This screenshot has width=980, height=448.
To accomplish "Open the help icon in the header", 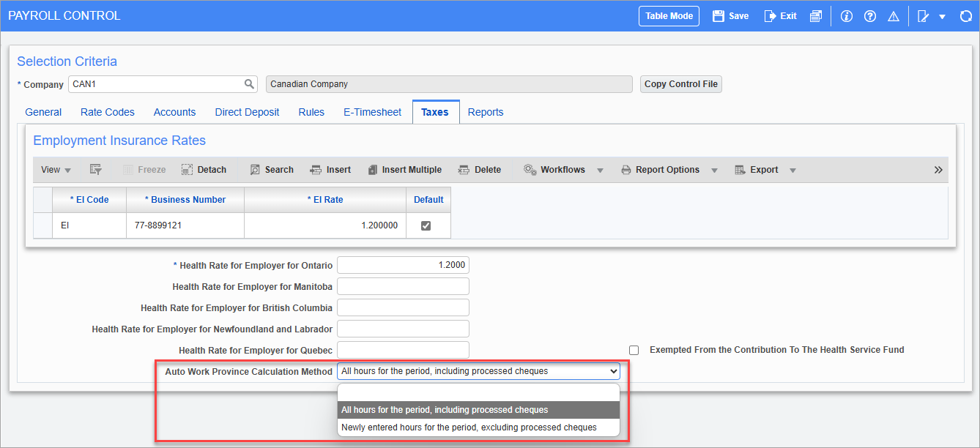I will coord(869,15).
